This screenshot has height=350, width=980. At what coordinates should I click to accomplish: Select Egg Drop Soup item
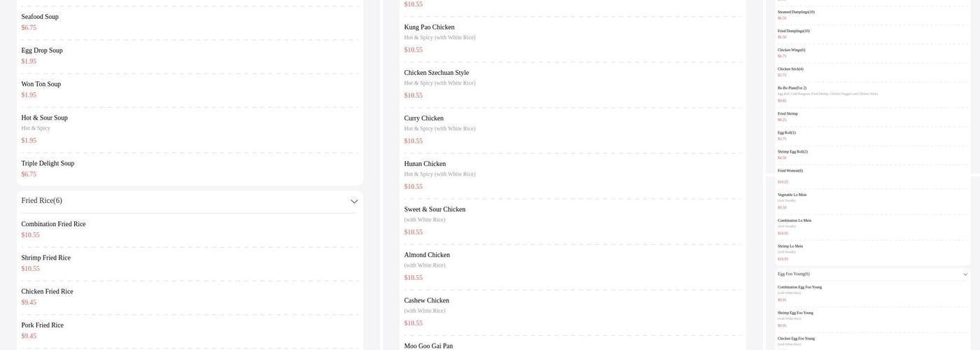click(x=190, y=56)
